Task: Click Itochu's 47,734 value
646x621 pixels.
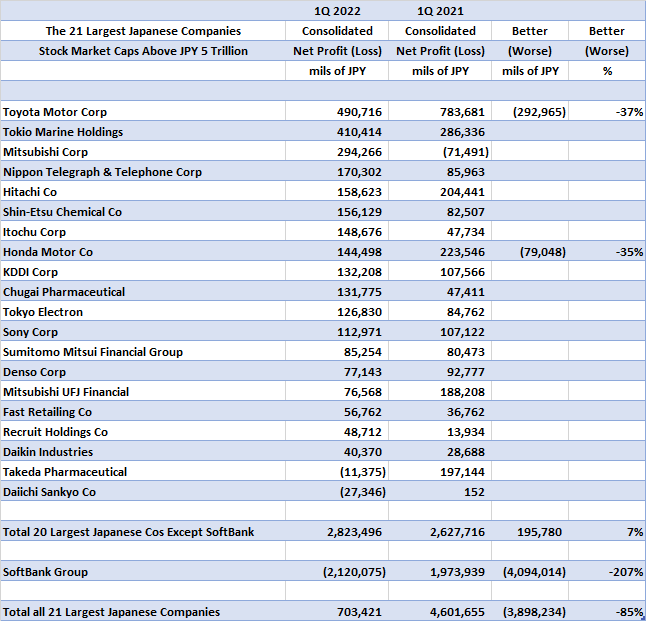Action: (x=466, y=232)
